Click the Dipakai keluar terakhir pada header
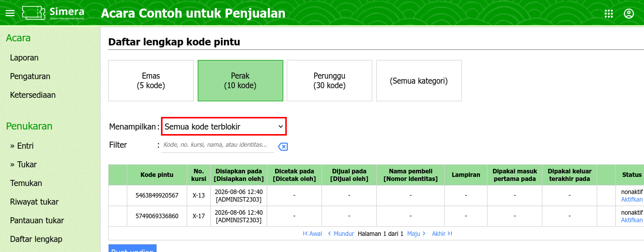This screenshot has height=252, width=644. click(570, 175)
